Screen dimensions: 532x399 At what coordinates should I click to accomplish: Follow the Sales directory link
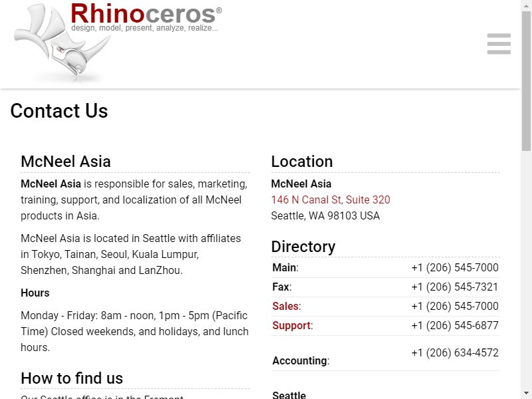(285, 306)
